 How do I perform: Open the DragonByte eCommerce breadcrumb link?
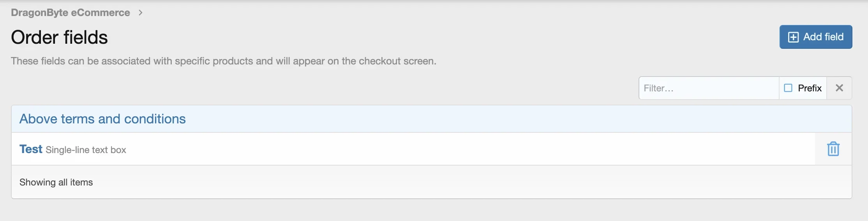[x=71, y=12]
